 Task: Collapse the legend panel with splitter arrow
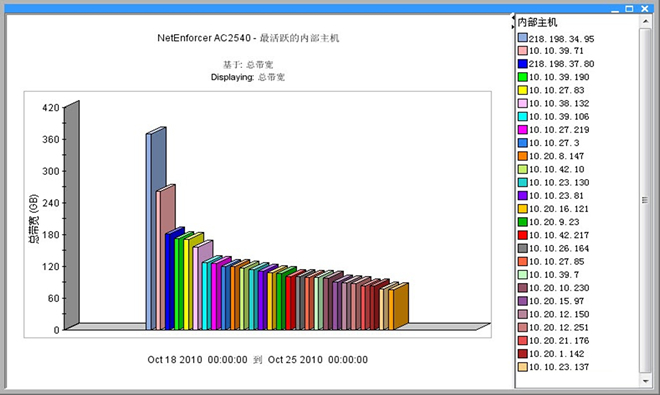tap(513, 27)
